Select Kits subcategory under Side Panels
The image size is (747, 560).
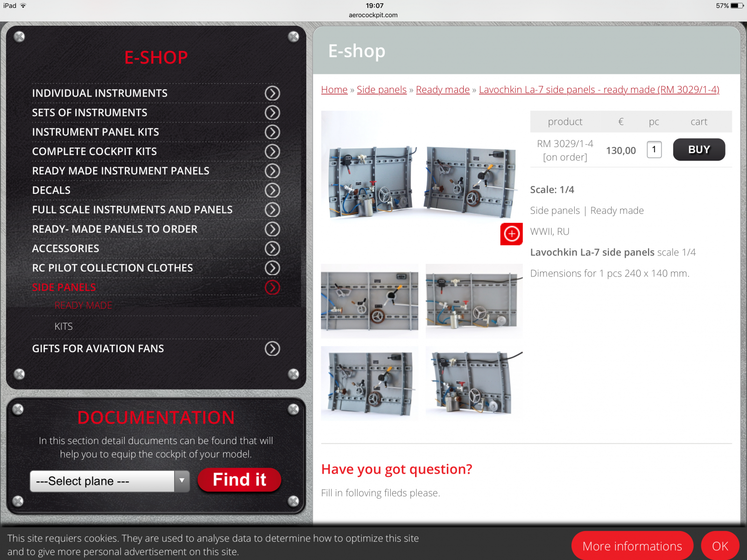(x=63, y=326)
